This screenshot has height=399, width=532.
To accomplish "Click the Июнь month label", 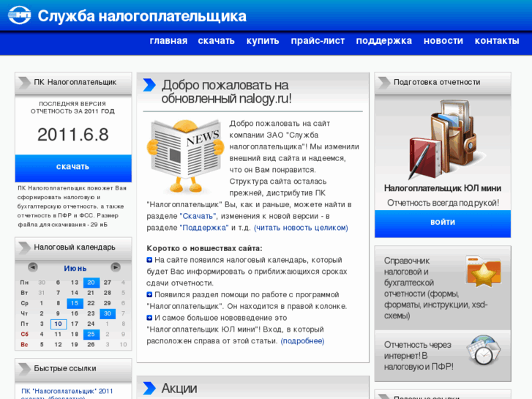I will click(x=75, y=268).
